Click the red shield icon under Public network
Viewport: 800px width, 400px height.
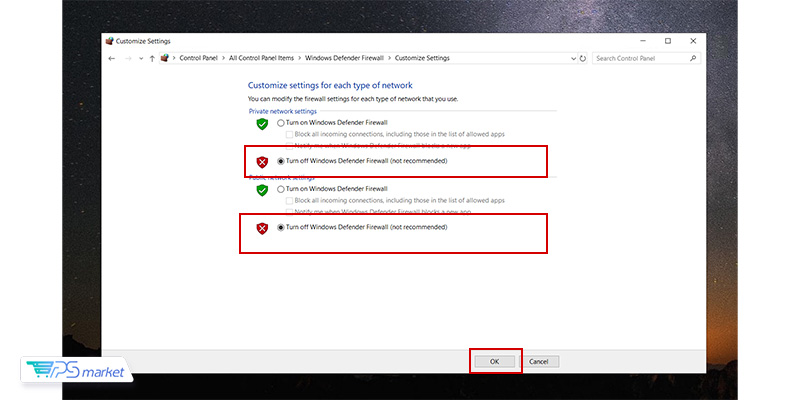coord(262,229)
